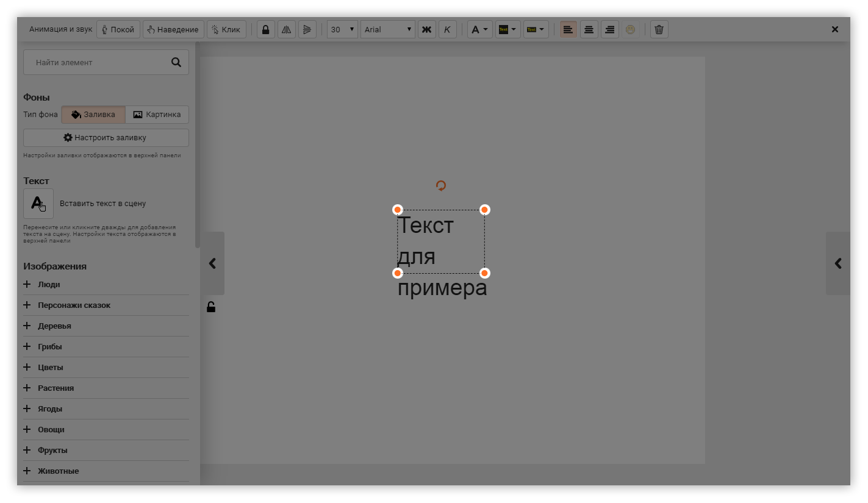This screenshot has height=503, width=868.
Task: Click the Настроить заливку button
Action: coord(106,138)
